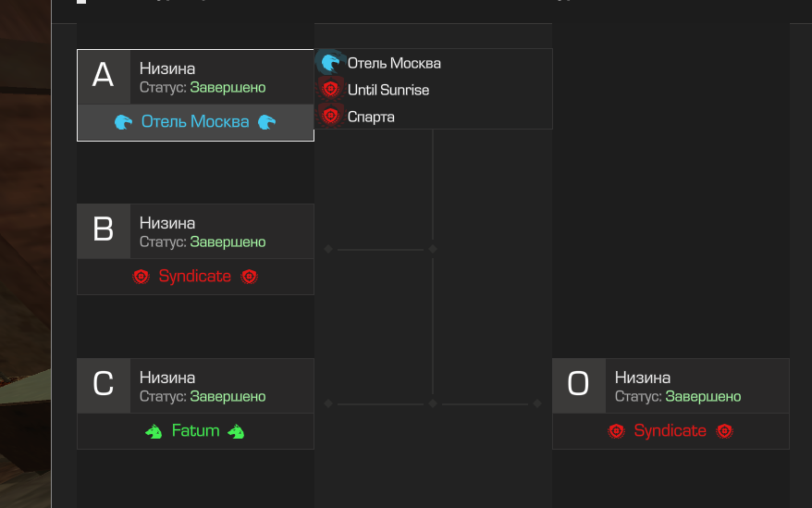
Task: Click the red emblem beside Until Sunrise
Action: click(330, 90)
